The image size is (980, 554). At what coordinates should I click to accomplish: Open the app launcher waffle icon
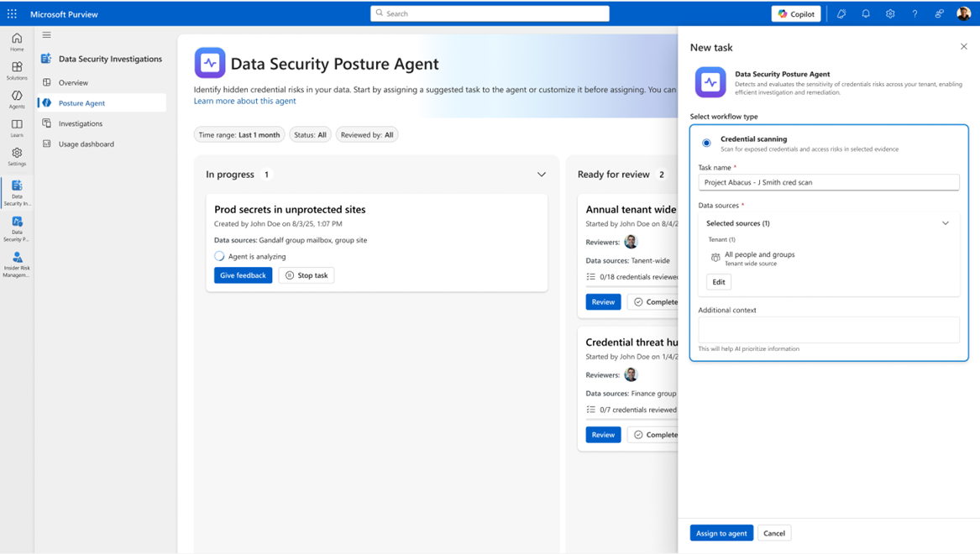[x=12, y=13]
